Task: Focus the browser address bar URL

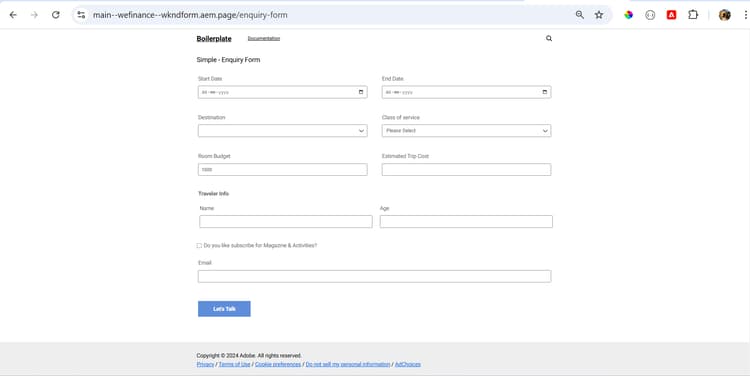Action: coord(190,15)
